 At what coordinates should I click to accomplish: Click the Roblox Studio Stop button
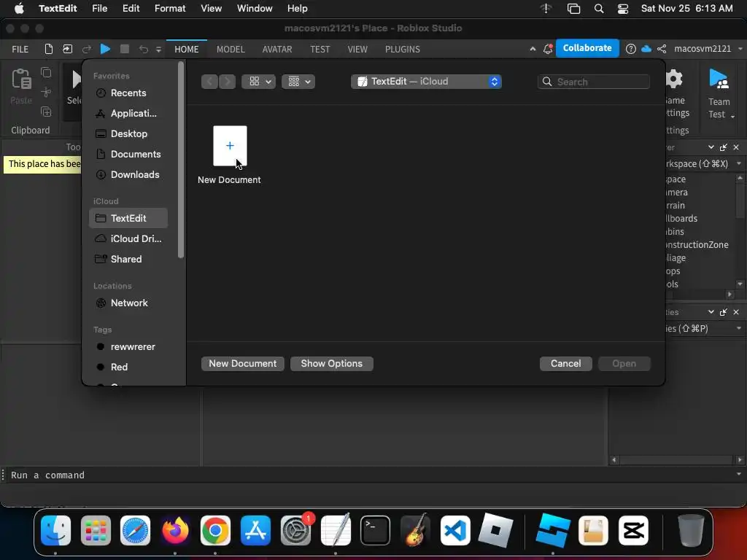(x=124, y=49)
